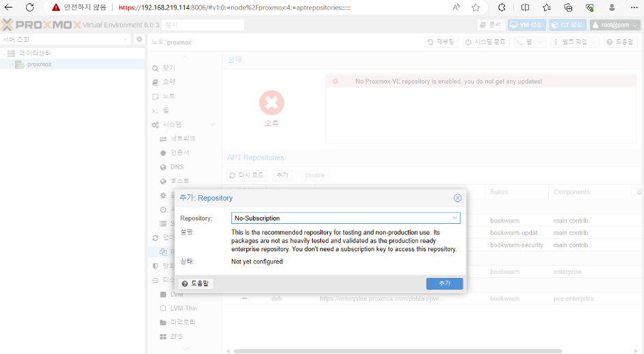Screen dimensions: 644x354
Task: Open 인증서 certificates page
Action: tap(179, 153)
